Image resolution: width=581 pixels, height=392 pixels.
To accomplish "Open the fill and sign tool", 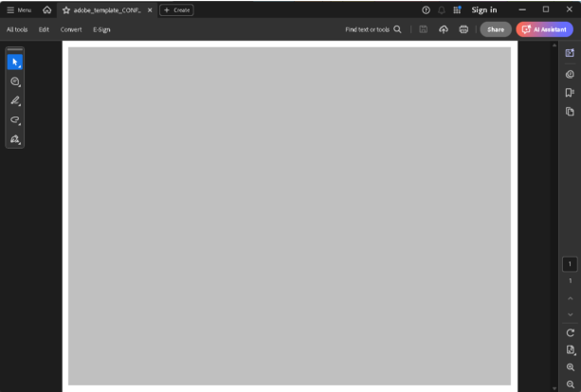I will click(15, 139).
